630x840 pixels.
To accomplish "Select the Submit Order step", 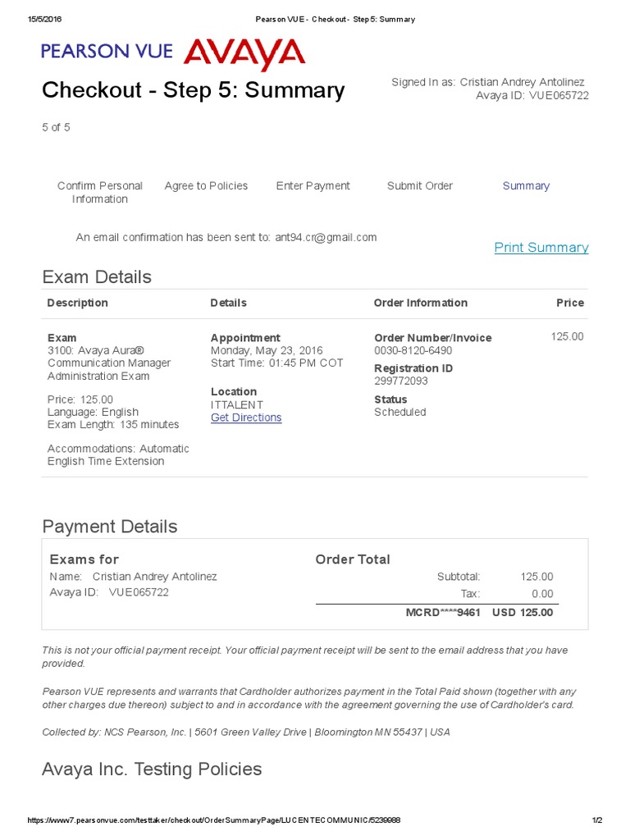I will click(x=420, y=186).
